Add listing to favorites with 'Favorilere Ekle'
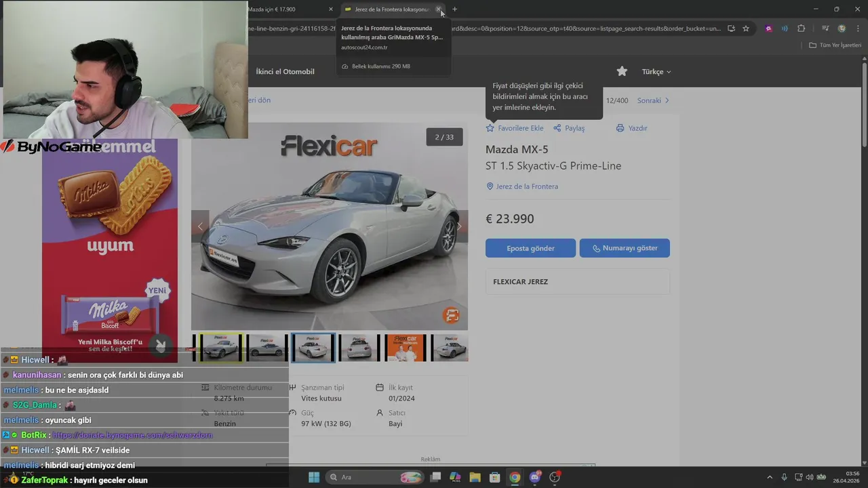This screenshot has height=488, width=868. [515, 128]
